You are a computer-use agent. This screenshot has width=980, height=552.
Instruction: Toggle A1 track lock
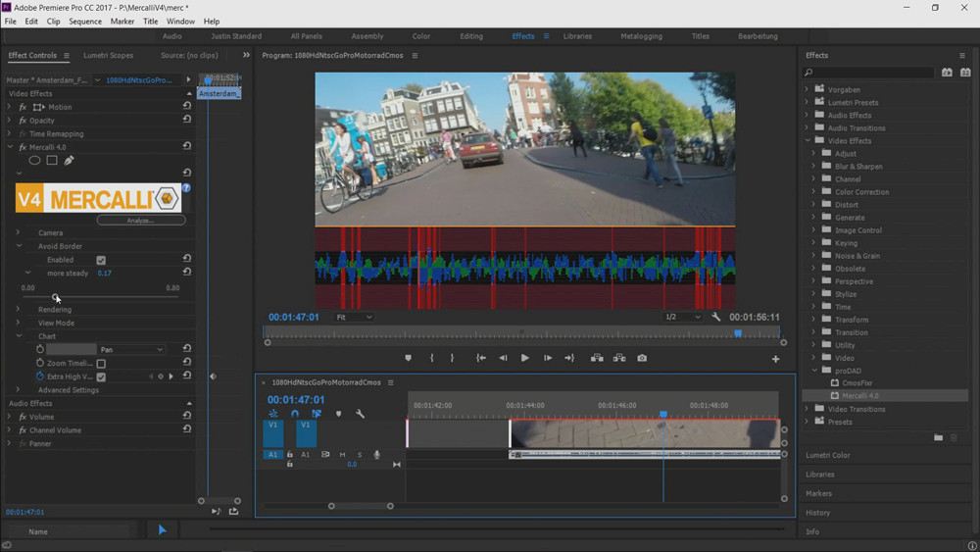(x=289, y=455)
